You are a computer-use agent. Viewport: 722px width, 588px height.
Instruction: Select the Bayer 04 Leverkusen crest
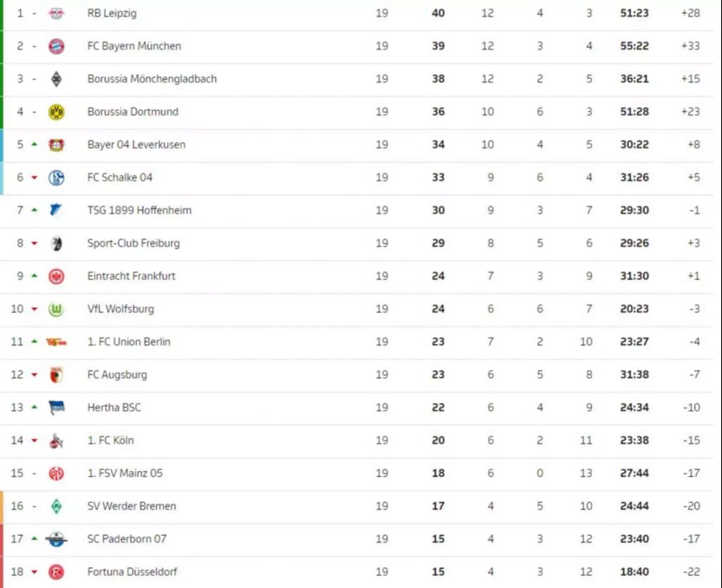click(x=56, y=144)
